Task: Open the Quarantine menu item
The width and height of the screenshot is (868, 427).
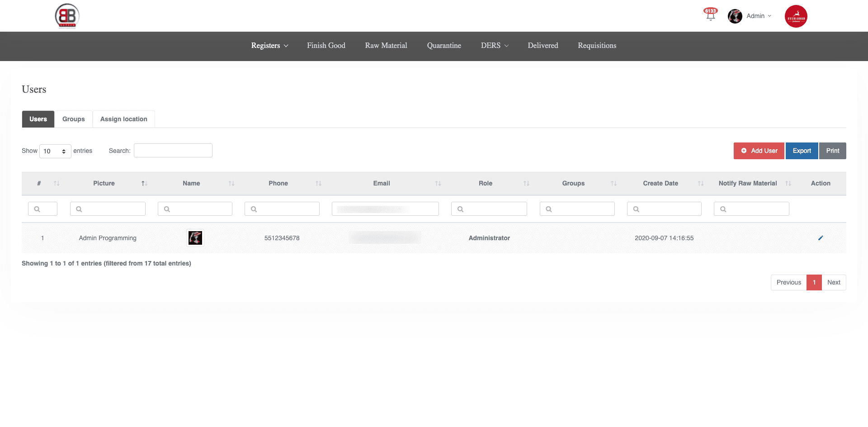Action: 444,46
